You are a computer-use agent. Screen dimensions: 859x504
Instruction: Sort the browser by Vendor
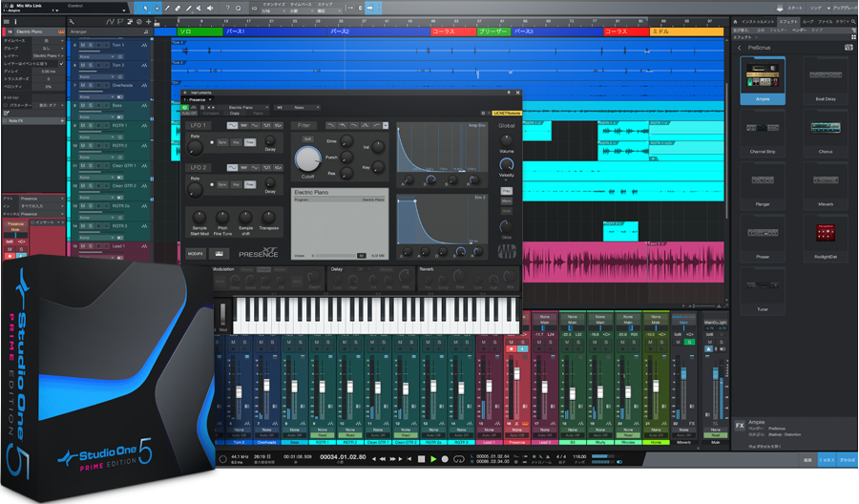pos(799,31)
